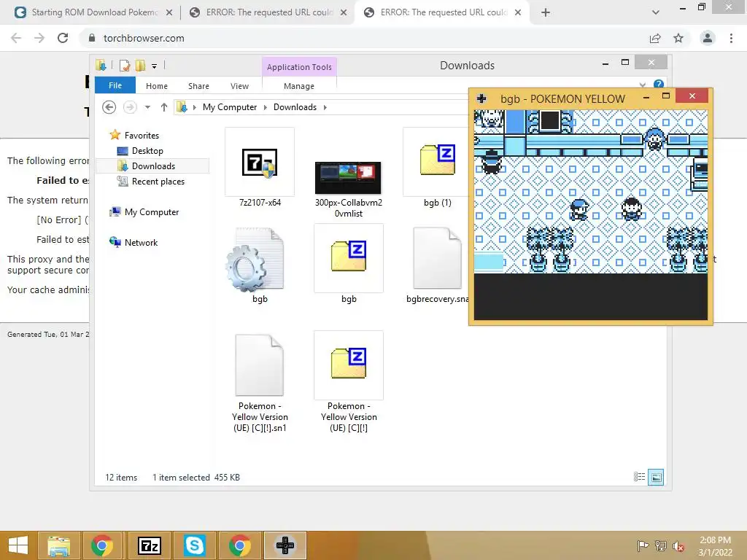Switch to Starting ROM Download browser tab

(x=95, y=12)
